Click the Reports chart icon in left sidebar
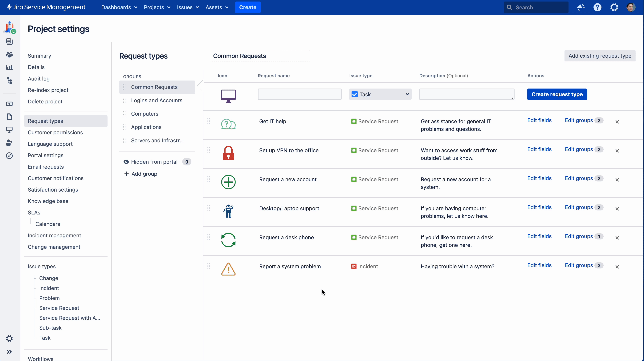 (x=9, y=68)
